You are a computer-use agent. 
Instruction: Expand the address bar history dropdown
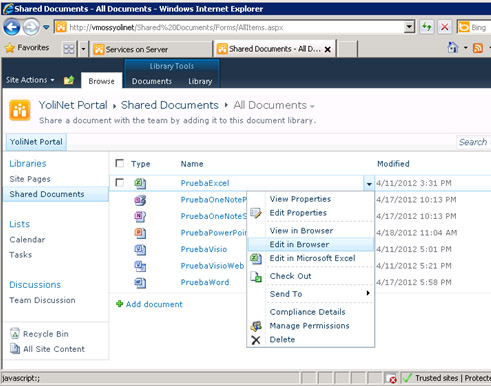pyautogui.click(x=409, y=27)
